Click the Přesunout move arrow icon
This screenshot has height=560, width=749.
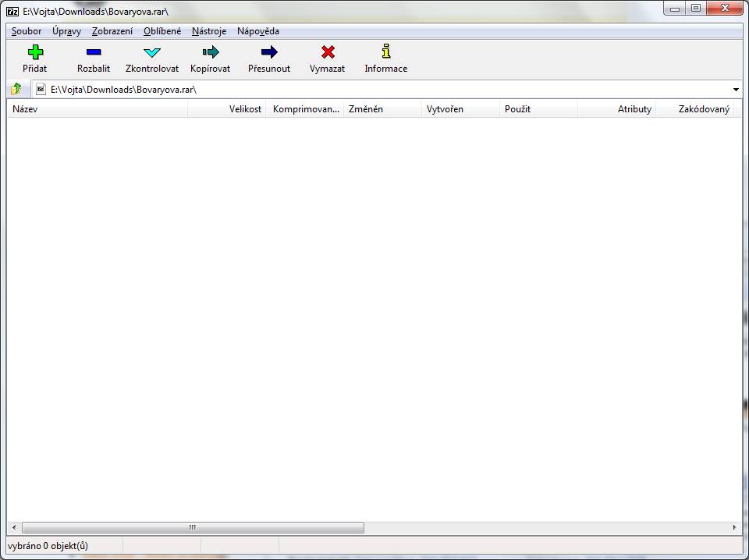pos(269,51)
